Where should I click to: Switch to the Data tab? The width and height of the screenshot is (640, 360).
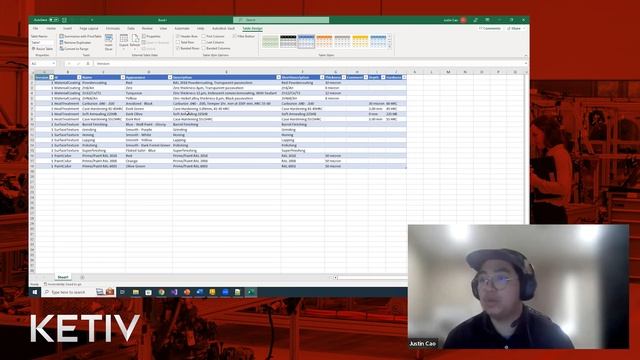(x=131, y=29)
